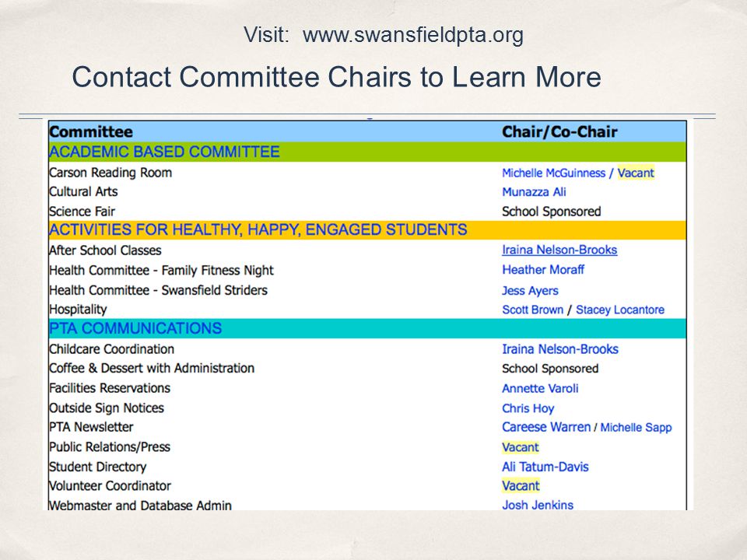747x560 pixels.
Task: Click the PTA COMMUNICATIONS teal header row
Action: click(367, 328)
